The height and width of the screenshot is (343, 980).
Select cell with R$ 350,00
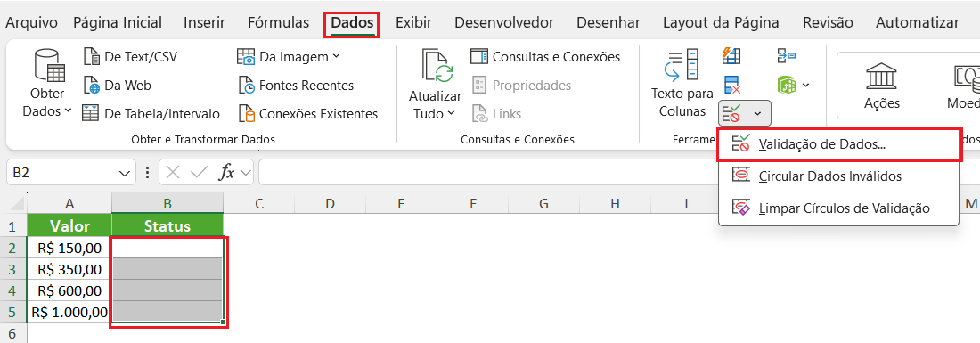coord(69,269)
